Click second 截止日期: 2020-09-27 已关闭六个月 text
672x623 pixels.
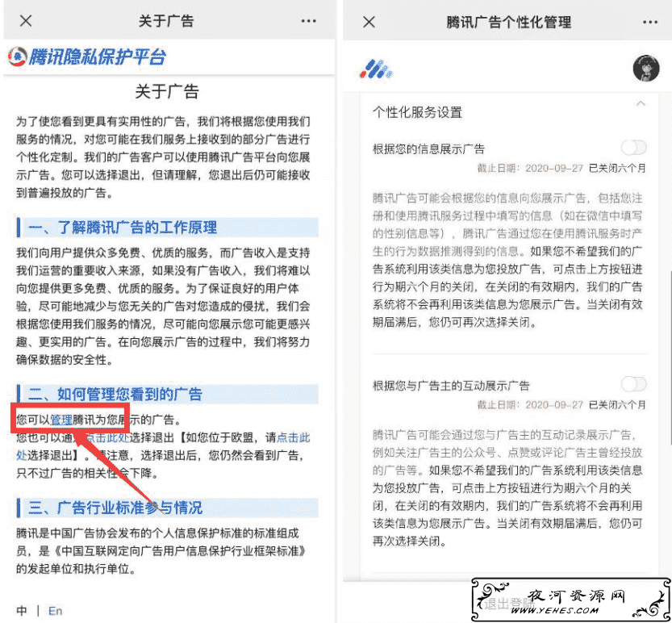(x=561, y=405)
